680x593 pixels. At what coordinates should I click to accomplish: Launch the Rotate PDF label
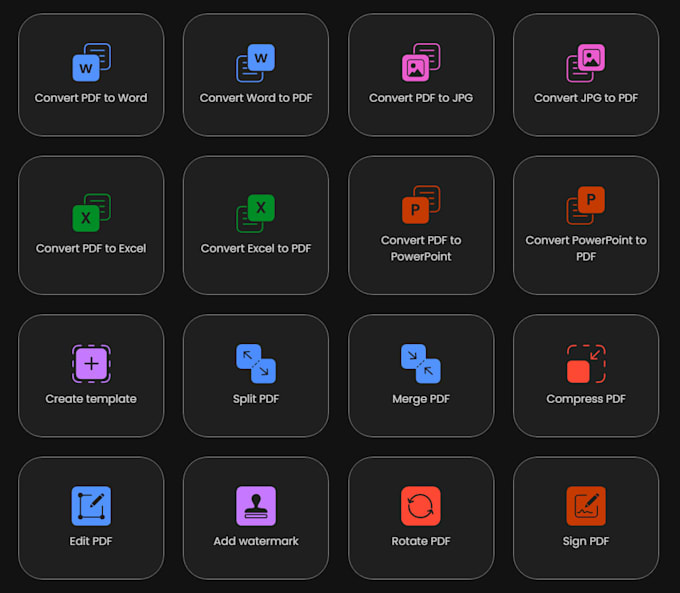click(x=421, y=541)
